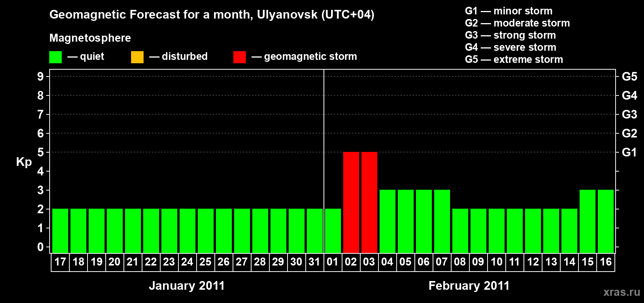Click date label 10 on the axis
The width and height of the screenshot is (644, 303).
point(497,262)
